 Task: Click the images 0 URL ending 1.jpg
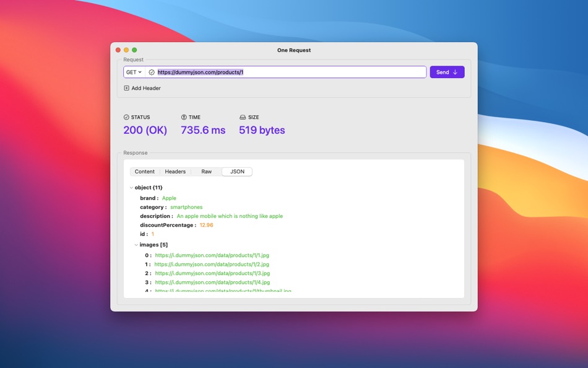click(212, 255)
